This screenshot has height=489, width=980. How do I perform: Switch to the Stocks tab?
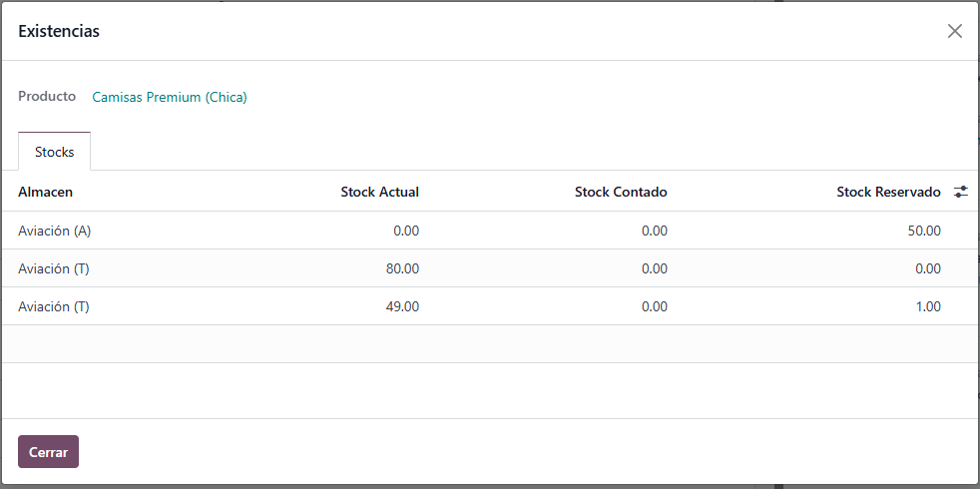click(x=54, y=152)
